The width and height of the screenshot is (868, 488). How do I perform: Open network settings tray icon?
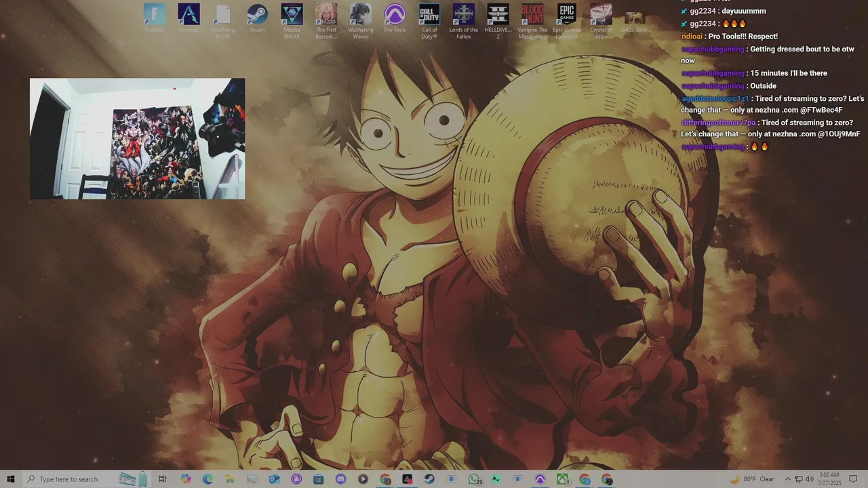799,479
